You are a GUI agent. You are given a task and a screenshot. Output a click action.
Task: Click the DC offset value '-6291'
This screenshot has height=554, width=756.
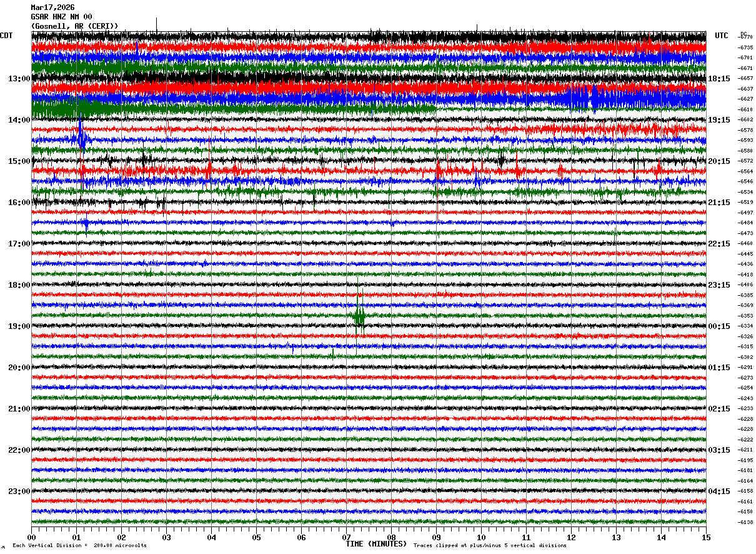click(746, 368)
